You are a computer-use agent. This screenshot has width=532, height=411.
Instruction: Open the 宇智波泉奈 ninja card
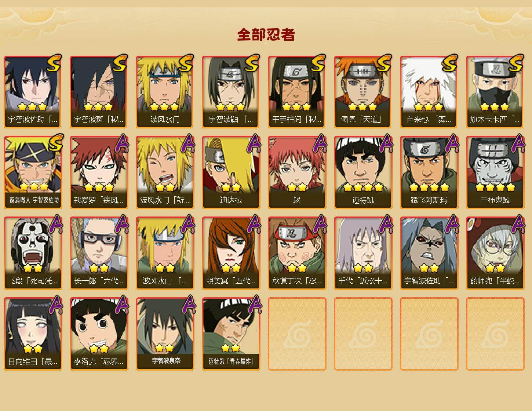tap(165, 334)
